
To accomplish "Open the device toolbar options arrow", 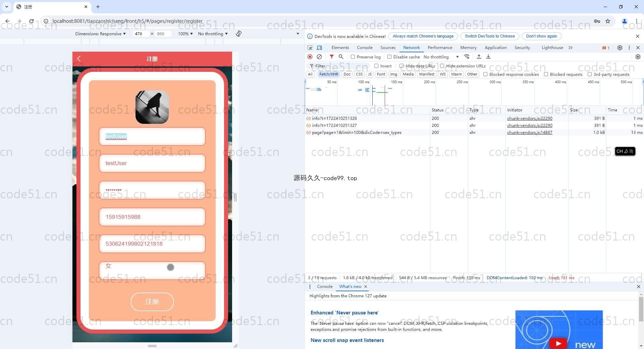I will (x=298, y=34).
